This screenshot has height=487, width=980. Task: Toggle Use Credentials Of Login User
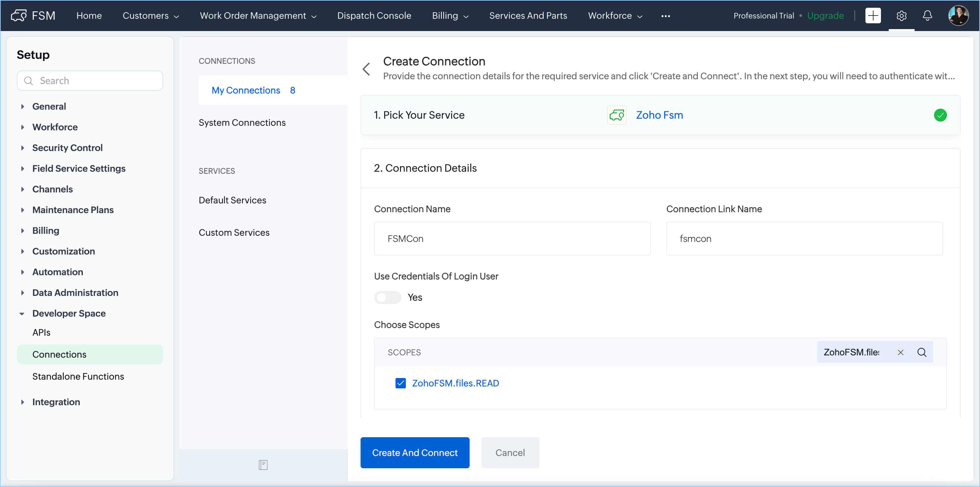tap(387, 297)
